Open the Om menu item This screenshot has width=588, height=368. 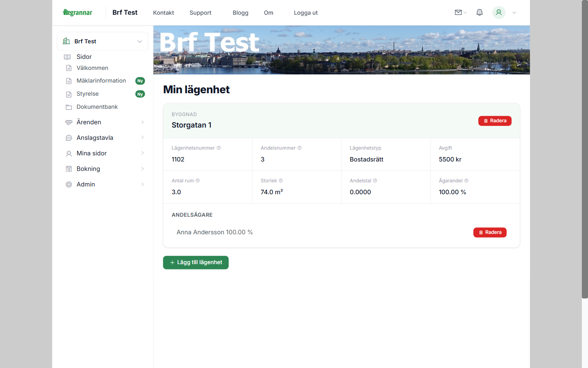[x=268, y=13]
